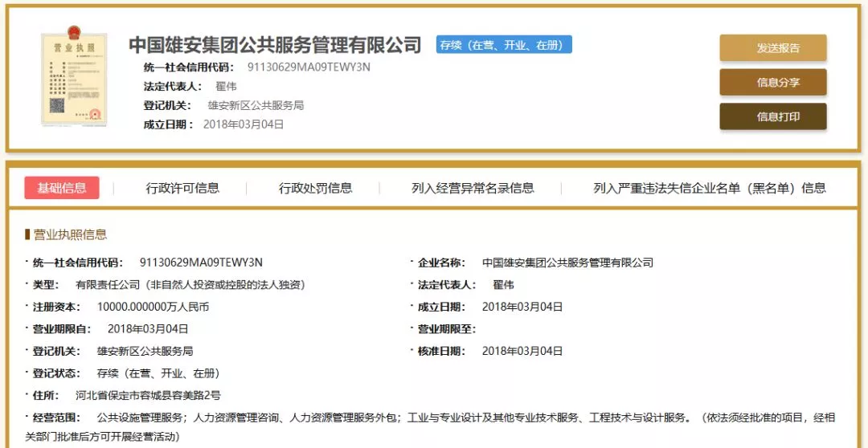868x448 pixels.
Task: Select the 基础信息 tab
Action: click(62, 188)
